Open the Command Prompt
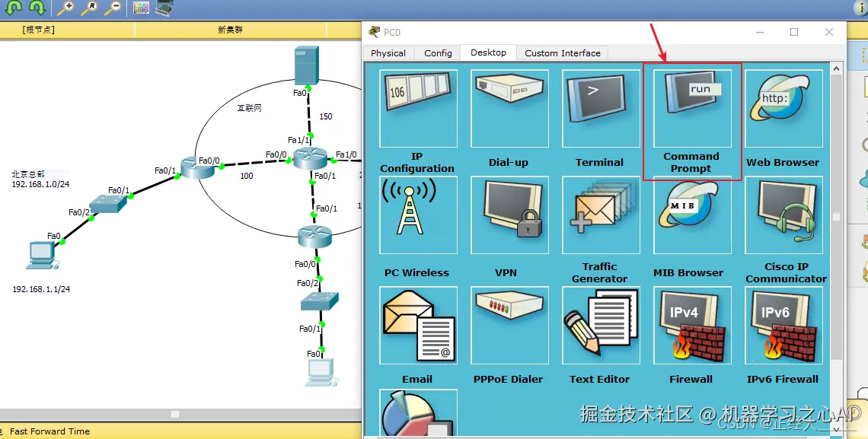 692,108
